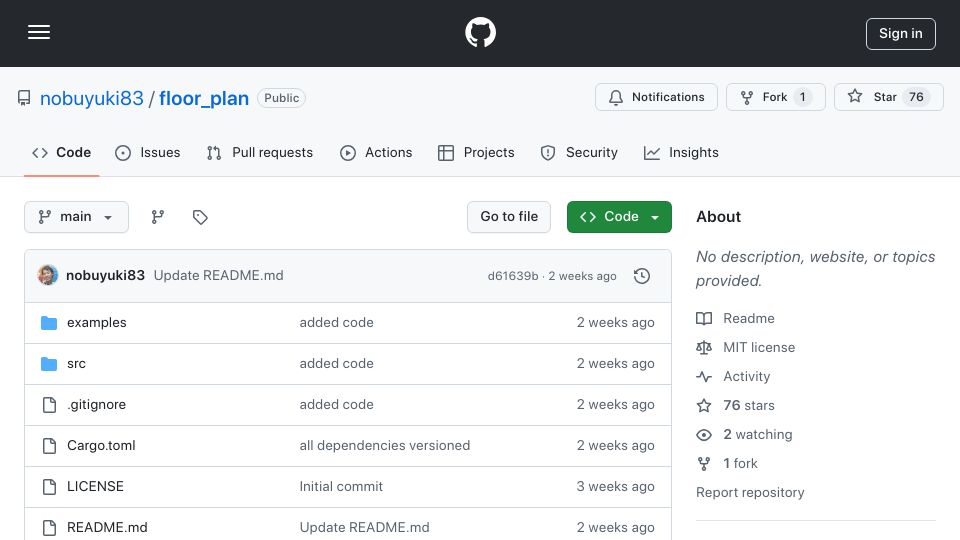
Task: Click the eye icon beside 2 watching
Action: coord(704,435)
